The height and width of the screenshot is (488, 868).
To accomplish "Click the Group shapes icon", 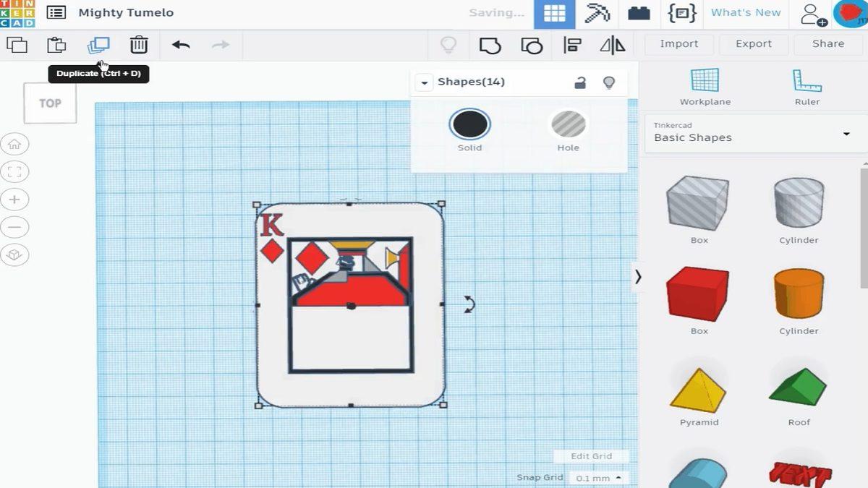I will (491, 45).
